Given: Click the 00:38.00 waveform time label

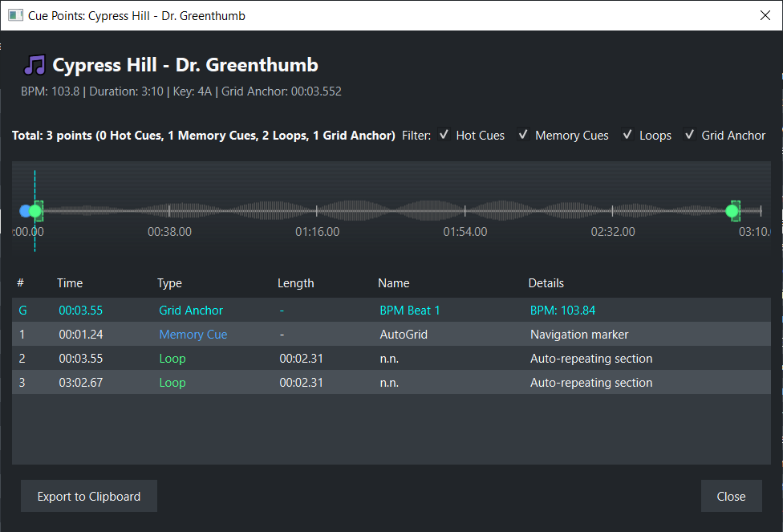Looking at the screenshot, I should point(169,232).
